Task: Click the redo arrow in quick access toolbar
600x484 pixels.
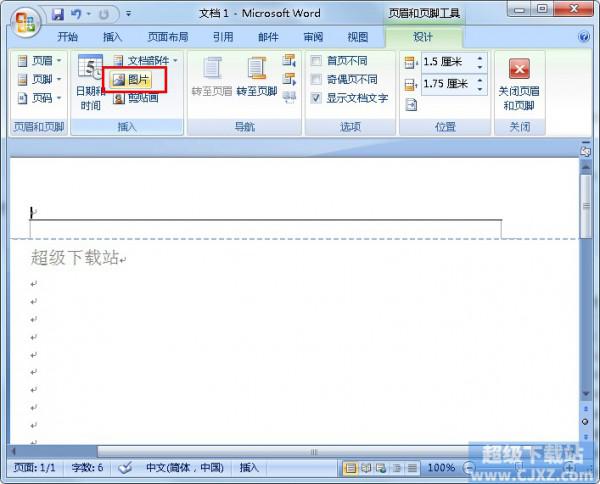Action: (x=103, y=15)
